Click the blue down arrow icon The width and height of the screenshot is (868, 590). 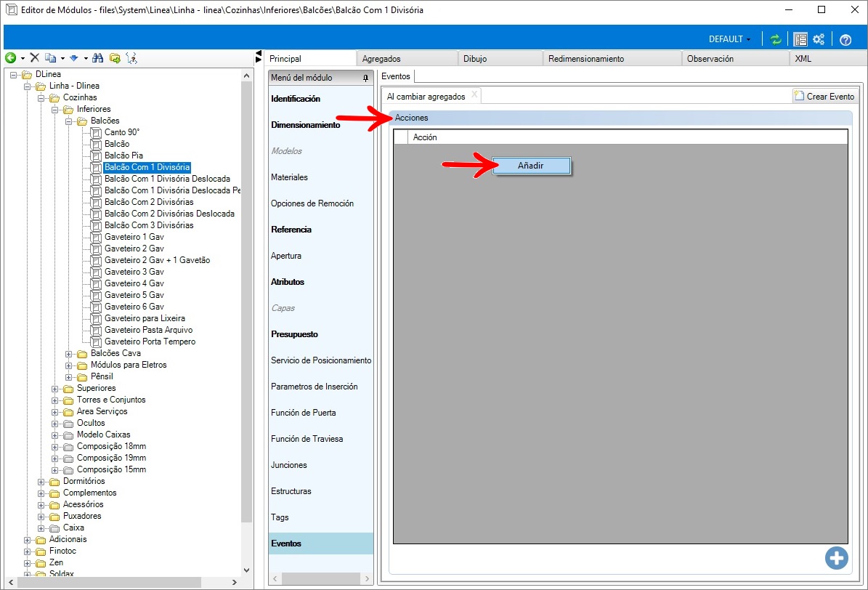pyautogui.click(x=73, y=57)
